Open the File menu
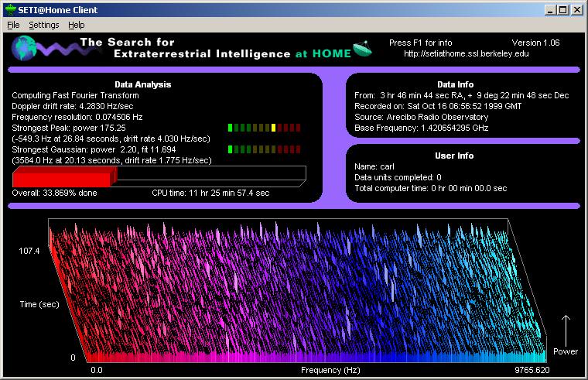This screenshot has height=380, width=588. pos(13,25)
